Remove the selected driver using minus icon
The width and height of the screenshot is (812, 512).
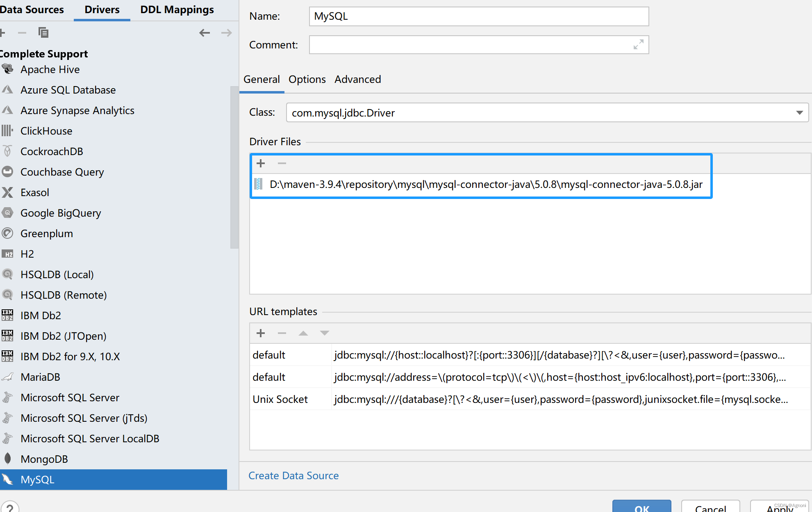point(22,32)
